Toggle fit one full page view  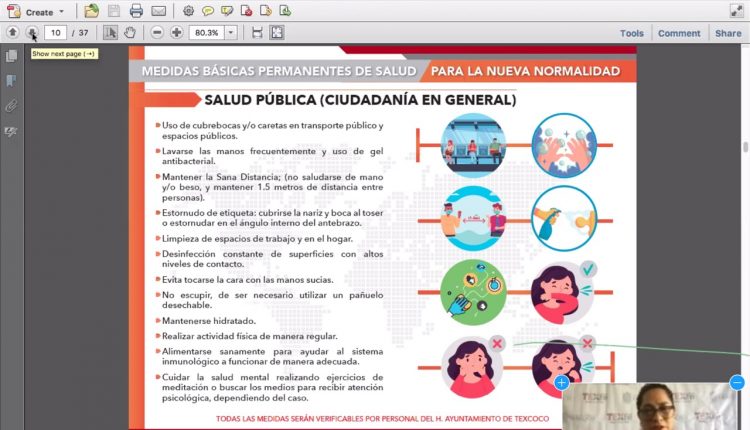pyautogui.click(x=276, y=33)
